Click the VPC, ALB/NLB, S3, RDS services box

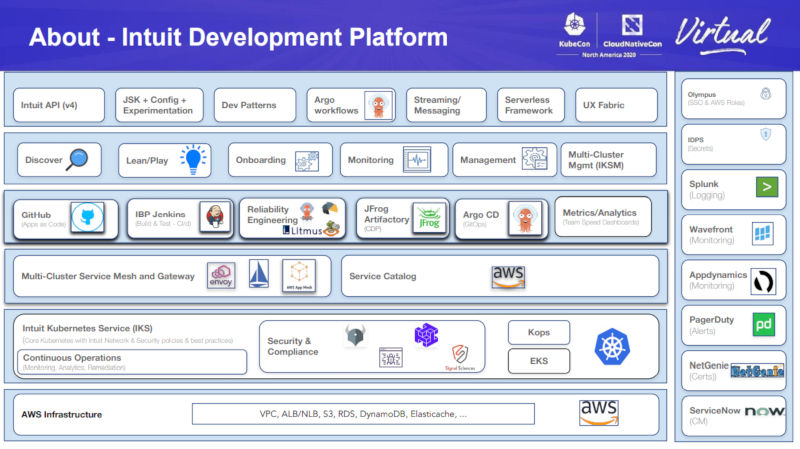point(363,414)
